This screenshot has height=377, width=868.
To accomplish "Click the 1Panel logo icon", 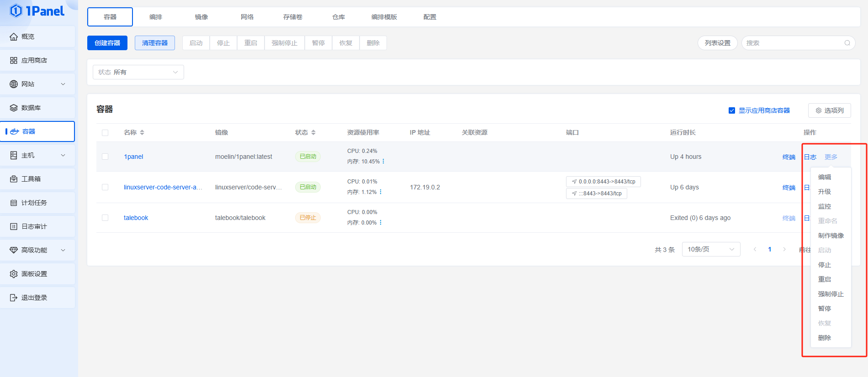I will tap(16, 10).
